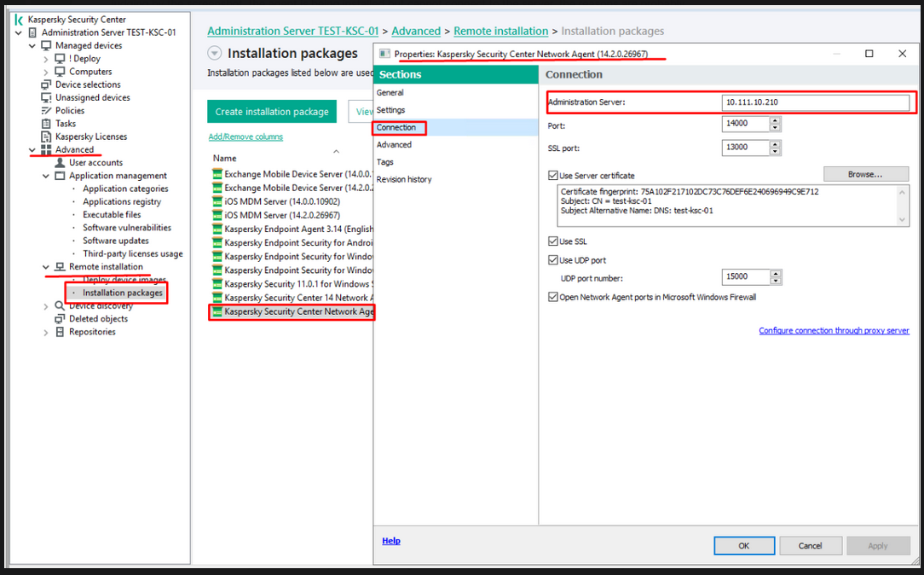Click the Repositories icon
The height and width of the screenshot is (575, 924).
[61, 332]
